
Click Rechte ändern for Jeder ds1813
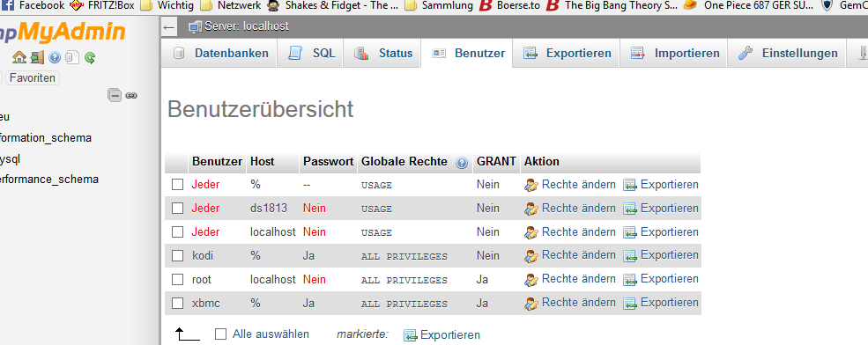tap(569, 209)
